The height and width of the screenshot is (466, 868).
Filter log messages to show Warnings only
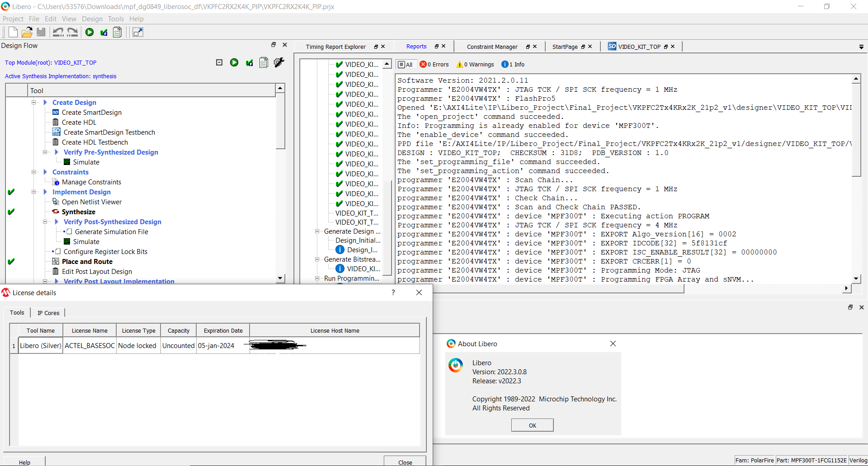point(474,64)
